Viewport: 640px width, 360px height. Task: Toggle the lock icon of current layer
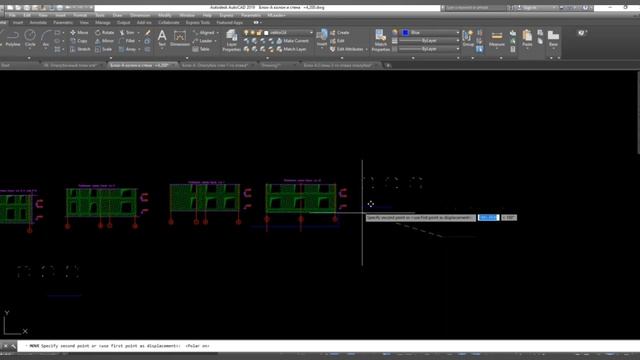(259, 33)
